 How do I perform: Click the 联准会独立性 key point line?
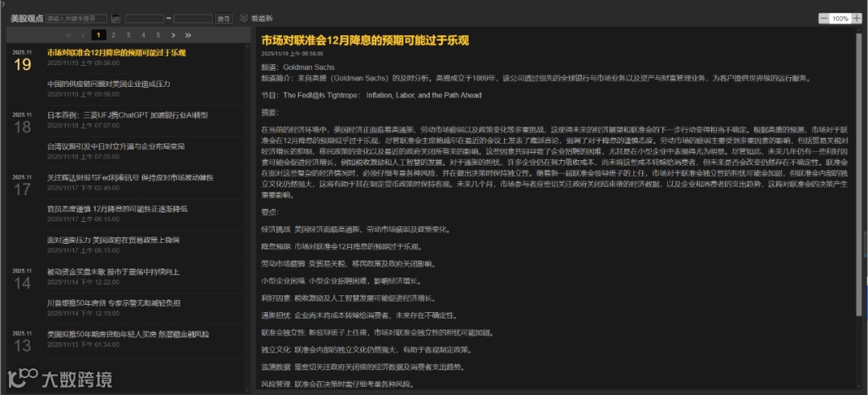377,333
